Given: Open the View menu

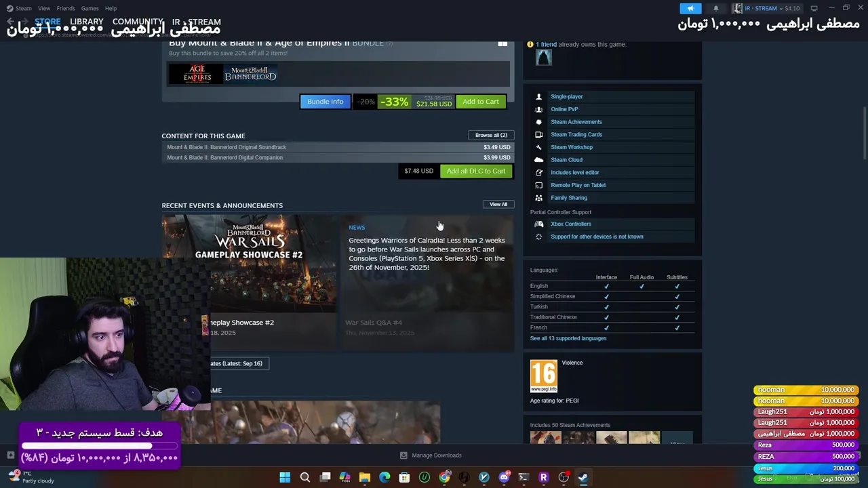Looking at the screenshot, I should (44, 8).
